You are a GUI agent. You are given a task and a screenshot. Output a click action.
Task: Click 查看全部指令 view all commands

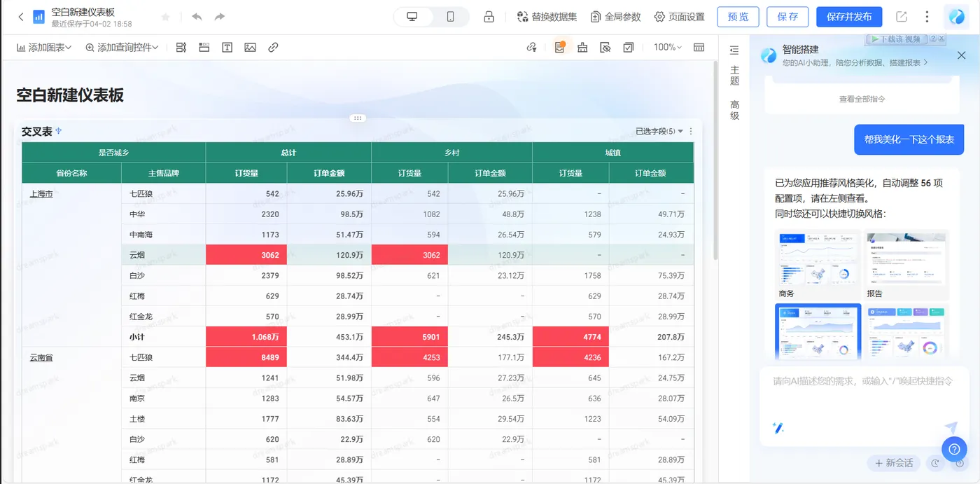point(862,99)
